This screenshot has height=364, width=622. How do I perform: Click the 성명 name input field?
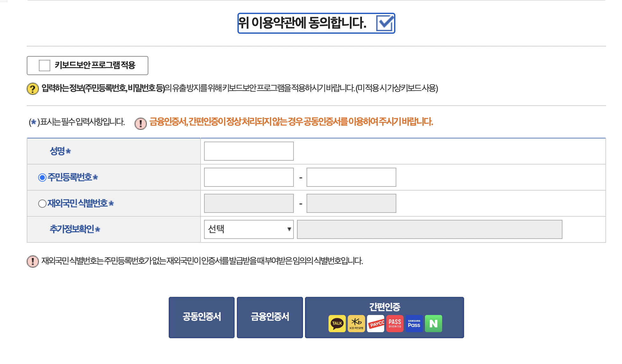click(x=249, y=151)
